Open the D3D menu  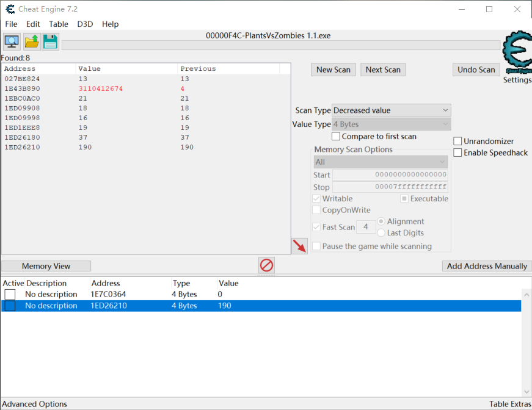(x=85, y=24)
